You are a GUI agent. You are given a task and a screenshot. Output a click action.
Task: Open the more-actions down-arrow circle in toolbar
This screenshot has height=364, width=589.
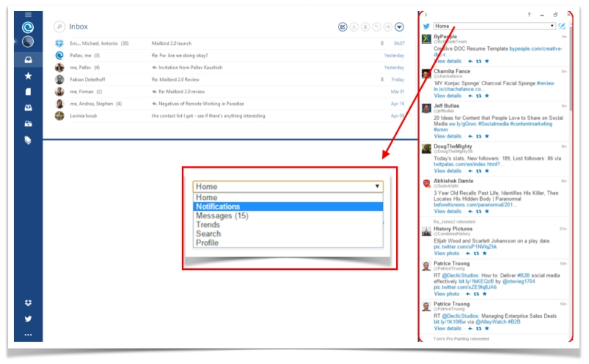[x=399, y=27]
